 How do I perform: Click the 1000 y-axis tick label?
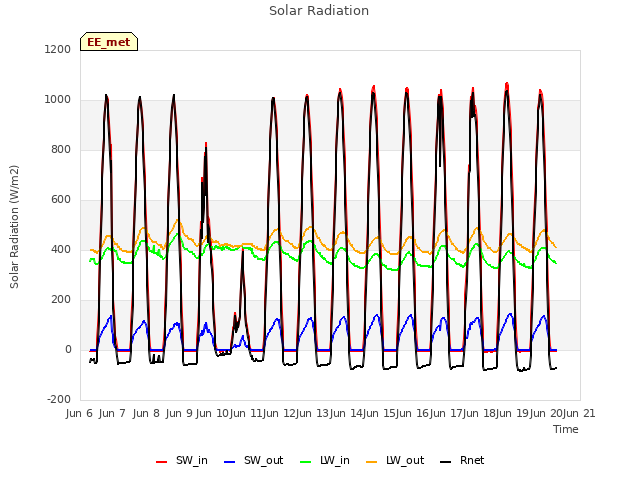pos(58,100)
